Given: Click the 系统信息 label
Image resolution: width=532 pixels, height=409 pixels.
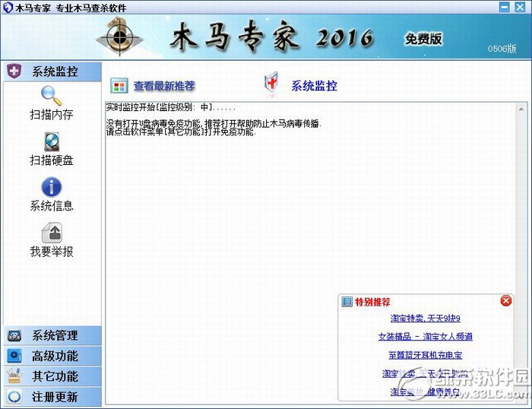Looking at the screenshot, I should click(x=52, y=206).
